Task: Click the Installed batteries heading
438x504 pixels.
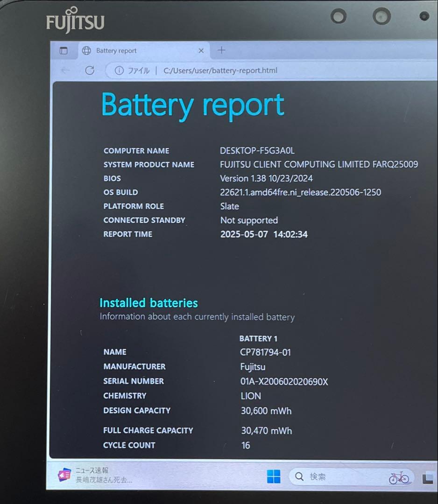Action: click(x=148, y=303)
